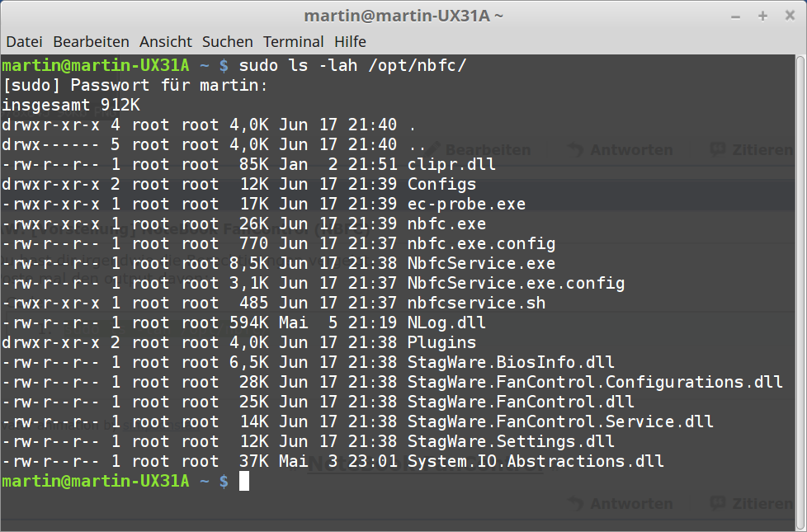
Task: Click the Plugins directory entry
Action: pyautogui.click(x=441, y=342)
